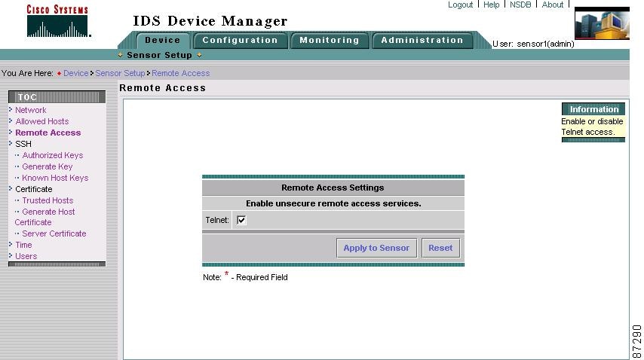644x360 pixels.
Task: Click the red diamond icon in the breadcrumb
Action: 59,73
